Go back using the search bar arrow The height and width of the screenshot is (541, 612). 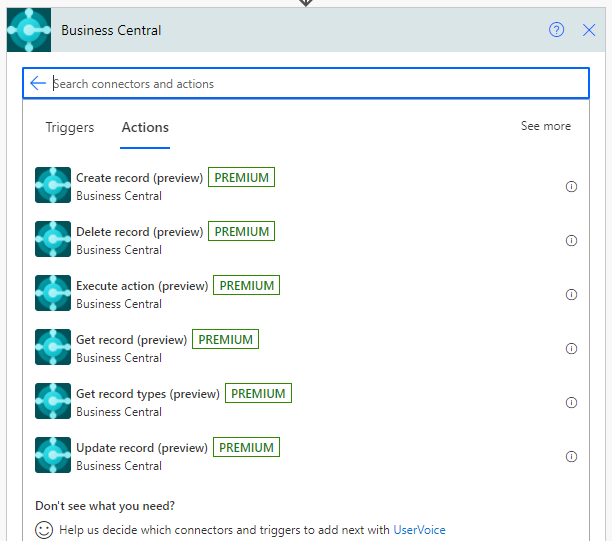(38, 83)
